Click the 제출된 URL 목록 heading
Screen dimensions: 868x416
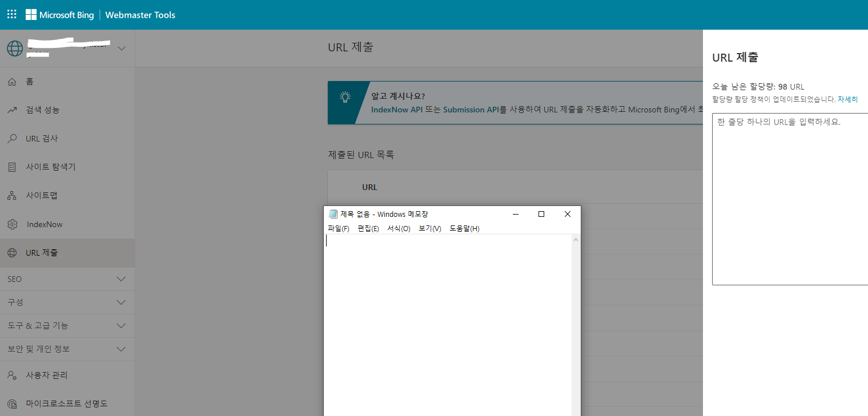(361, 155)
